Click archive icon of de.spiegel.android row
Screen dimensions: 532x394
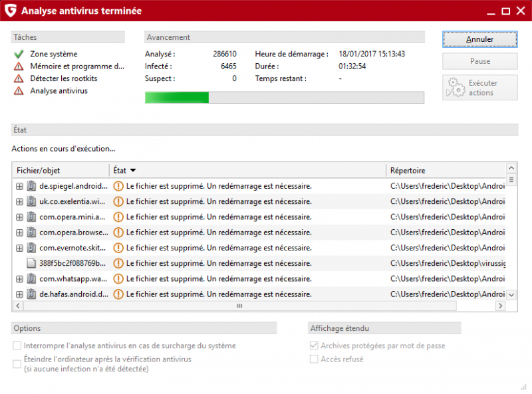click(31, 186)
